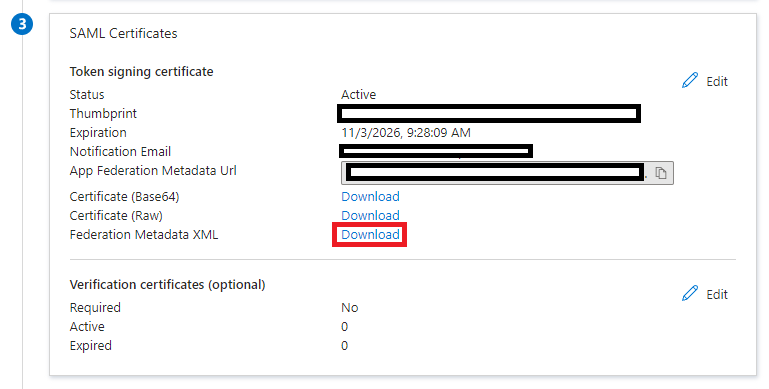Click the pencil icon for Token signing certificate
The image size is (769, 389).
(690, 80)
